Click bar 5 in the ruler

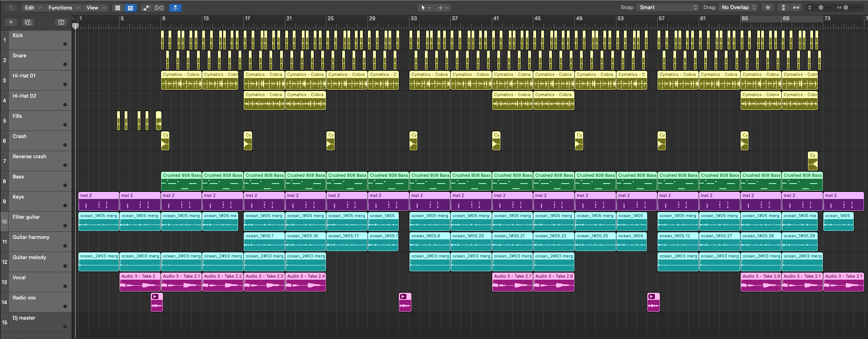(122, 19)
